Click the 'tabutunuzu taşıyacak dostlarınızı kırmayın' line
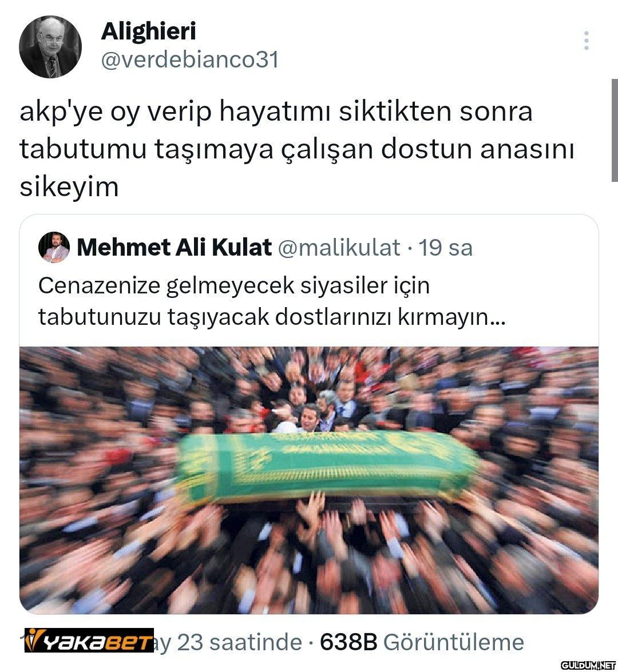 [272, 317]
